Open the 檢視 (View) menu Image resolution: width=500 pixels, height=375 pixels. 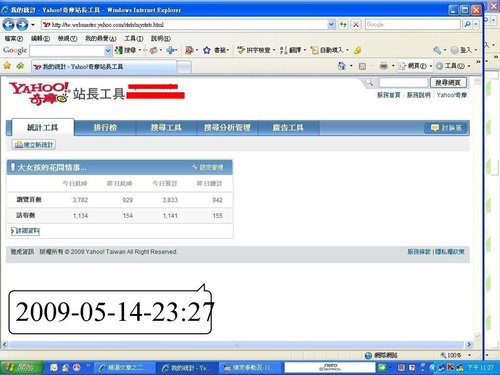pos(67,38)
